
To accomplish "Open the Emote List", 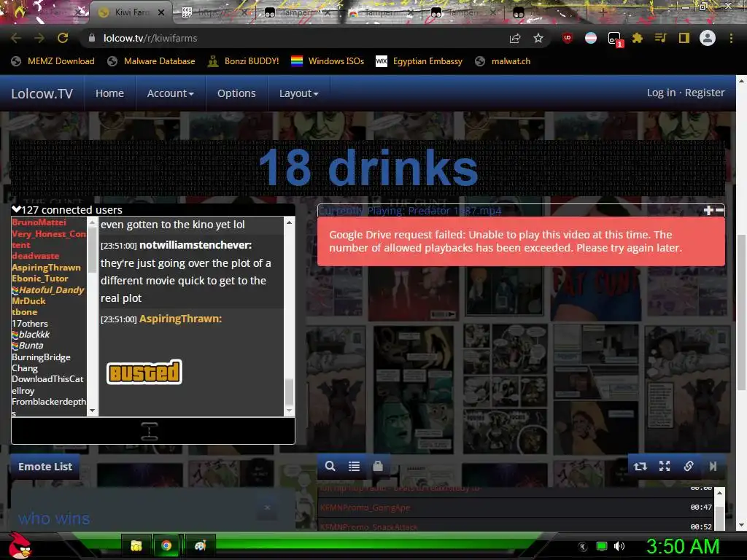I will pyautogui.click(x=45, y=467).
